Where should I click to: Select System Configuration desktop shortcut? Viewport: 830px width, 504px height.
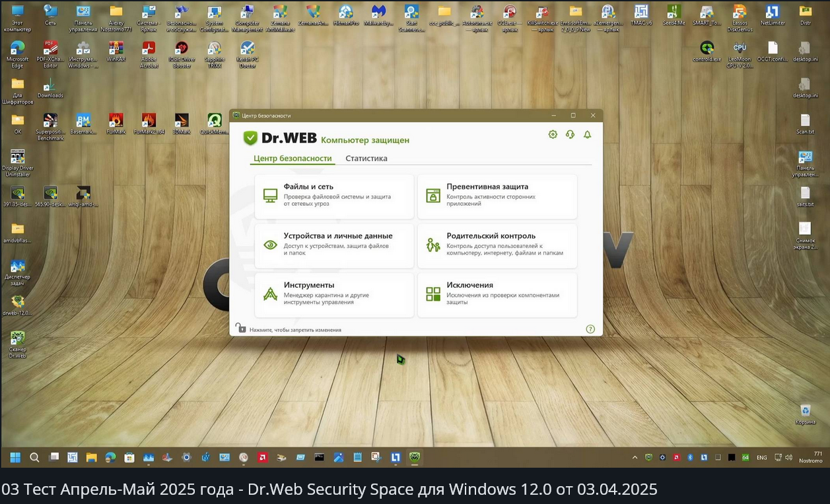point(215,18)
